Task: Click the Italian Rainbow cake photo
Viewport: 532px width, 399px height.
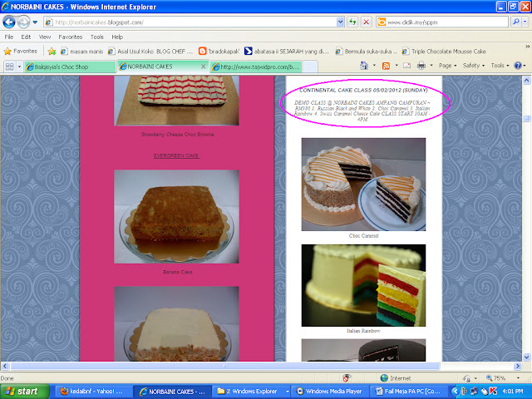Action: click(x=363, y=285)
